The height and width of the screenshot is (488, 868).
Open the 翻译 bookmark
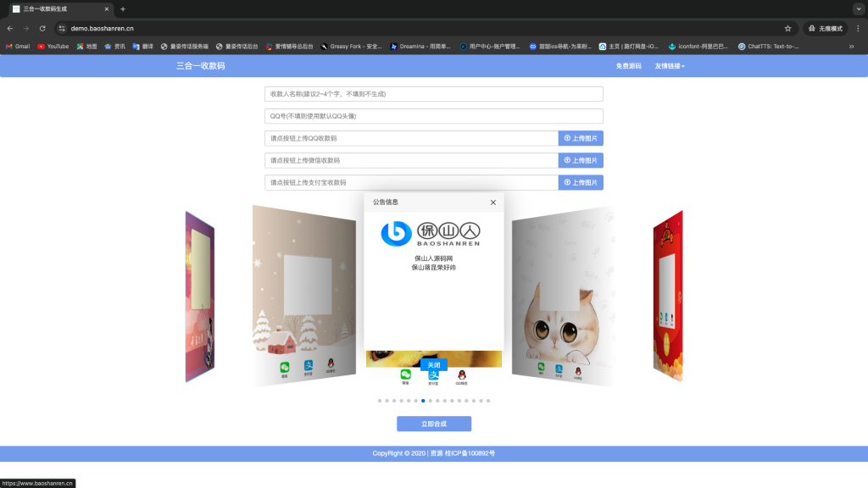142,47
